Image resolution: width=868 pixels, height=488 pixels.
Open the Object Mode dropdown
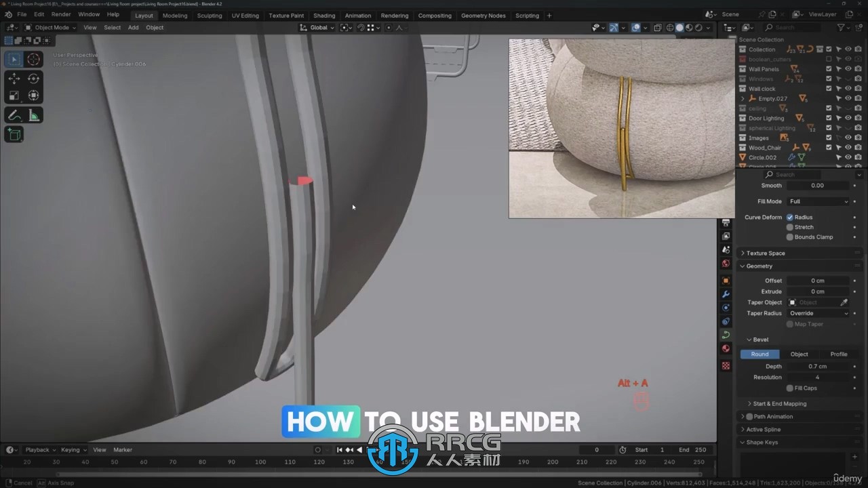coord(51,28)
